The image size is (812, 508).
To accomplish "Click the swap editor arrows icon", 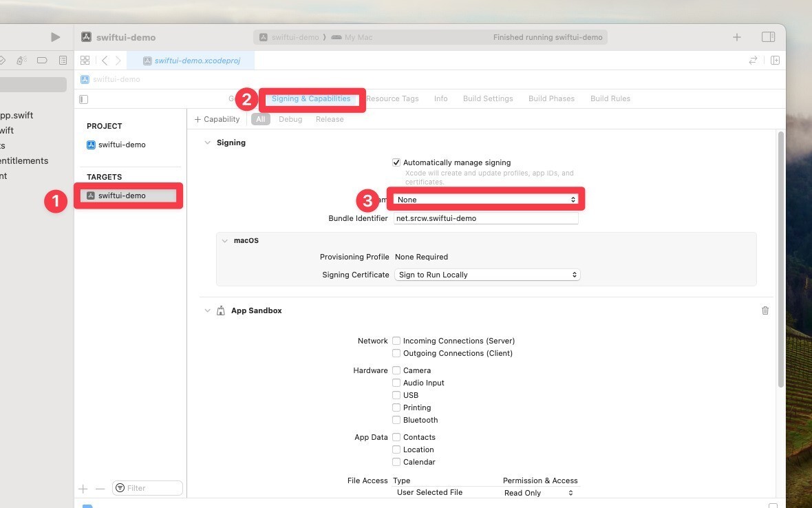I will [753, 61].
